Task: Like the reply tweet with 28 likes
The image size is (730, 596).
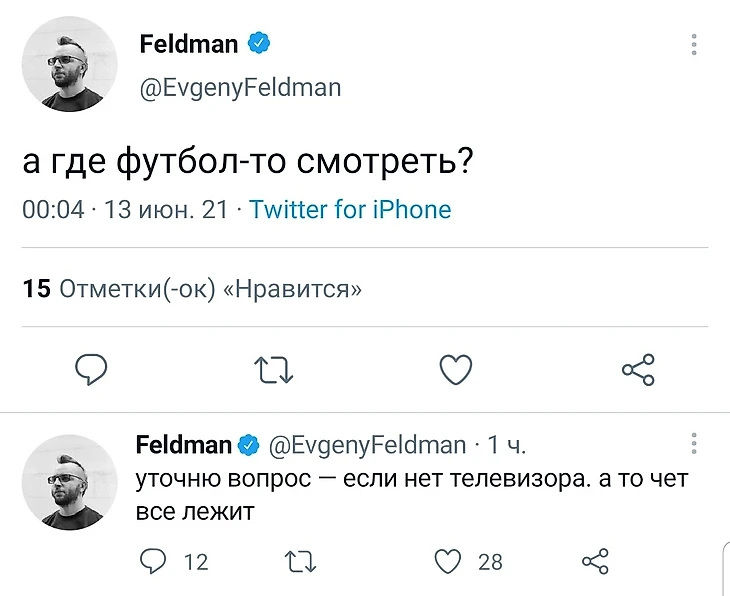Action: (x=449, y=562)
